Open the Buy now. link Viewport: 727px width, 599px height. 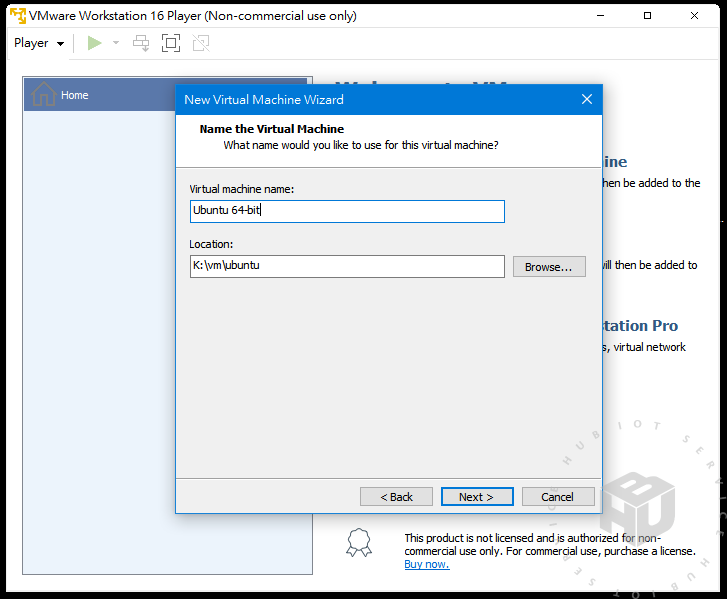point(427,564)
